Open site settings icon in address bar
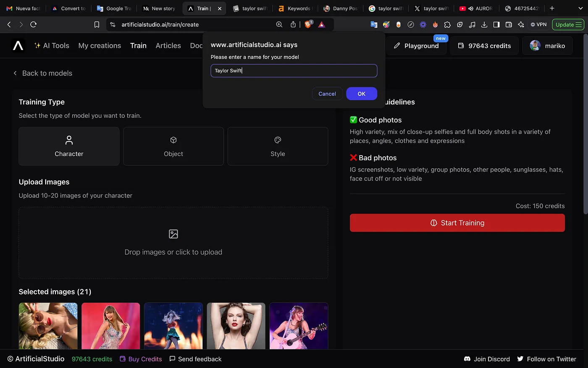Viewport: 588px width, 368px height. [x=113, y=24]
